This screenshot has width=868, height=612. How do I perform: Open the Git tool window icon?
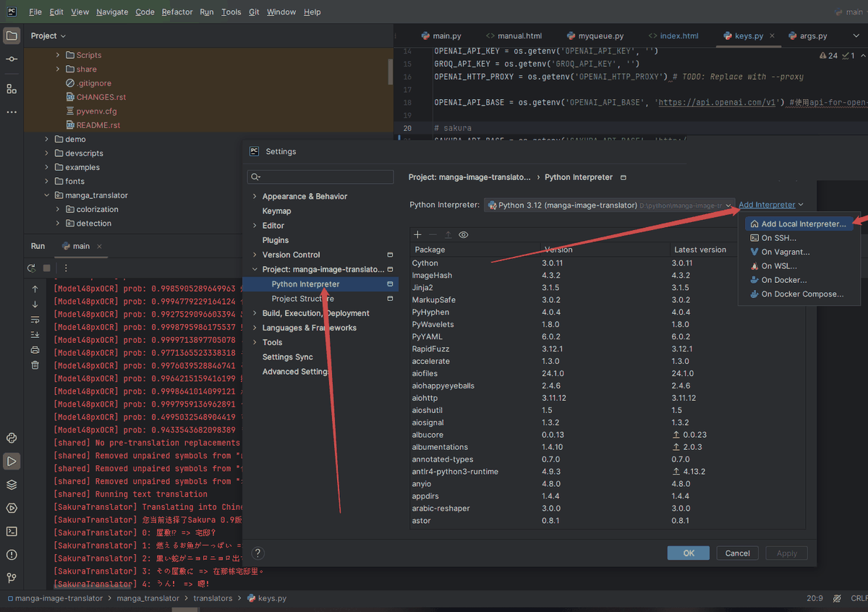pyautogui.click(x=12, y=578)
